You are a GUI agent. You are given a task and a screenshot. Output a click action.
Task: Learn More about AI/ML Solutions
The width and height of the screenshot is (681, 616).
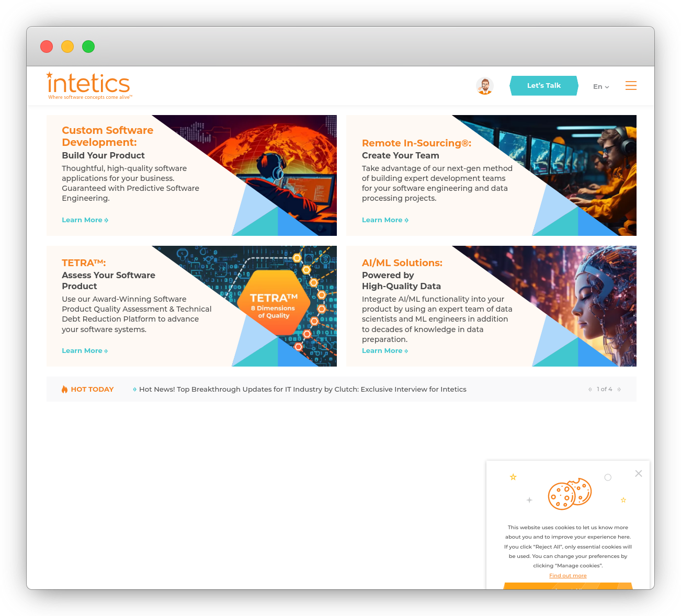385,351
